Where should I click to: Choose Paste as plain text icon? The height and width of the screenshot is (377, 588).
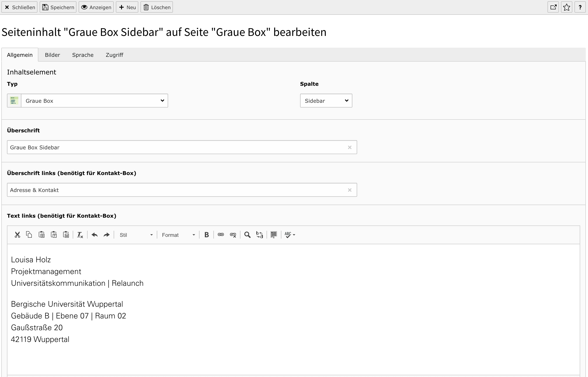tap(54, 235)
